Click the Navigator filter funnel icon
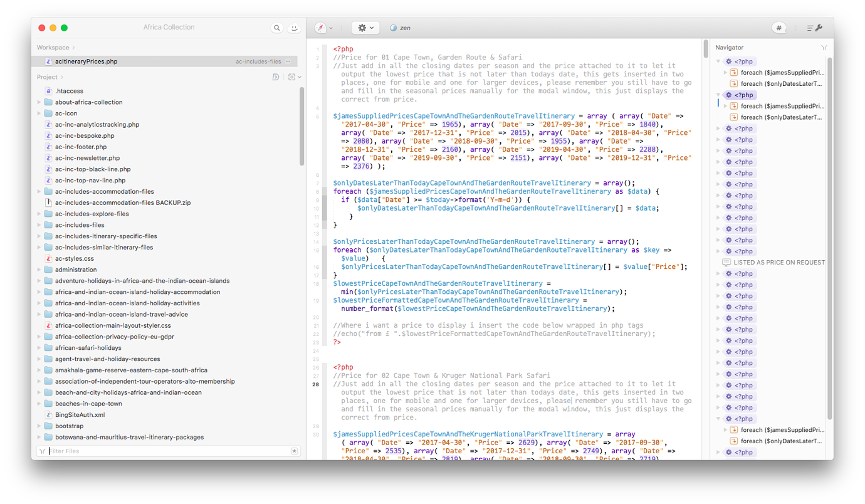865x504 pixels. click(x=824, y=48)
